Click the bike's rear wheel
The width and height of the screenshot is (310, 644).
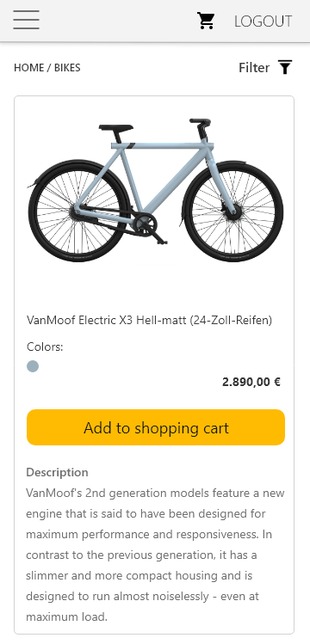click(78, 212)
